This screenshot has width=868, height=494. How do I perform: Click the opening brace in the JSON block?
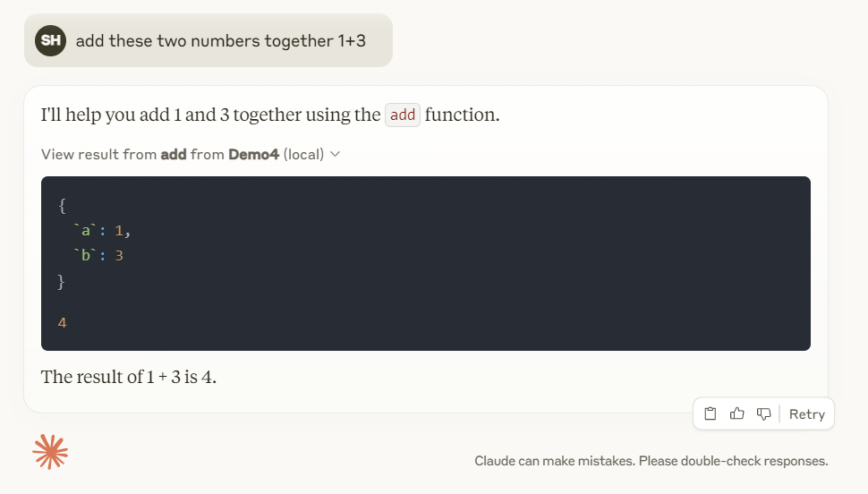[x=62, y=206]
